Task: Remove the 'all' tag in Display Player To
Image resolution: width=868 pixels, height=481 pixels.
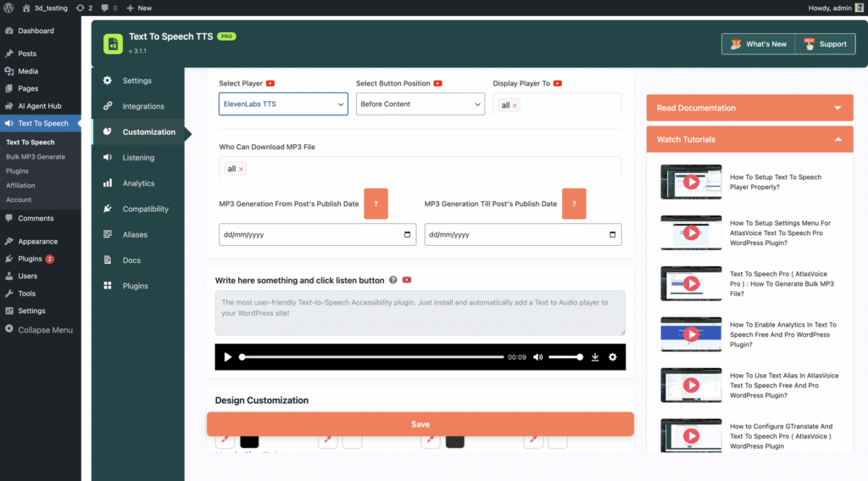Action: [515, 105]
